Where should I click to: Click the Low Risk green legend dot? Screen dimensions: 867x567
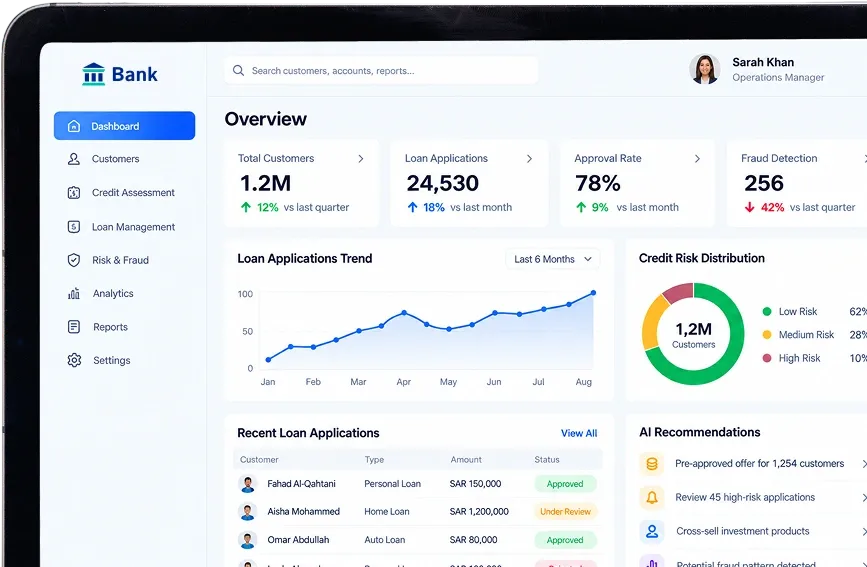pos(767,311)
